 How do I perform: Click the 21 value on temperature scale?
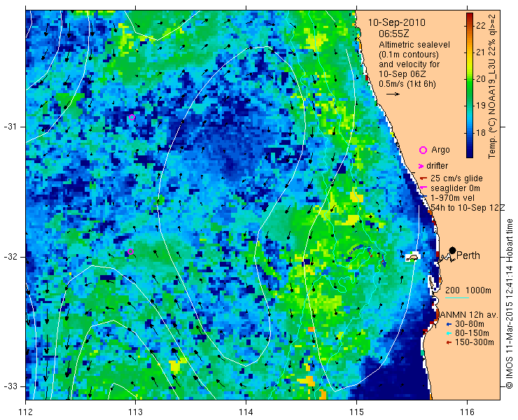pyautogui.click(x=481, y=52)
